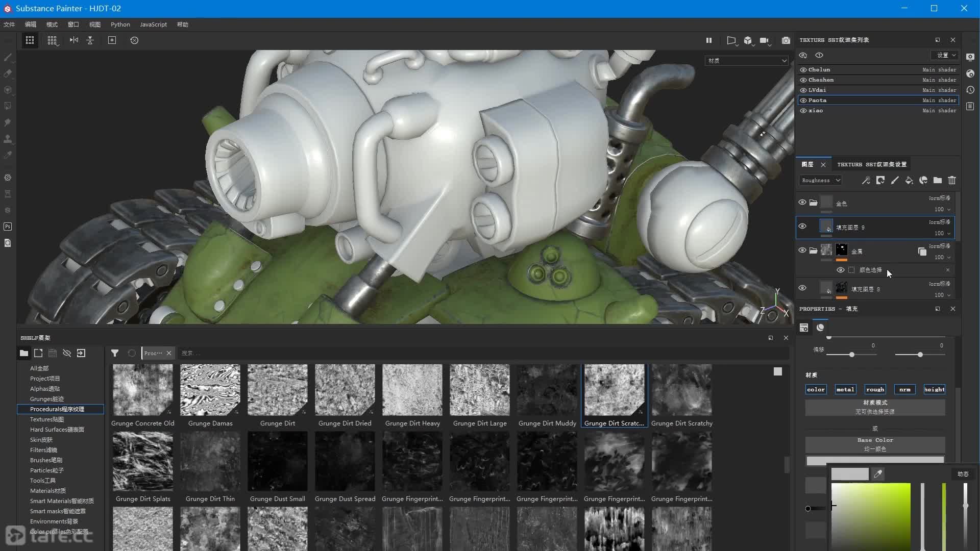Add a folder group in layers toolbar
The image size is (980, 551).
click(x=938, y=181)
